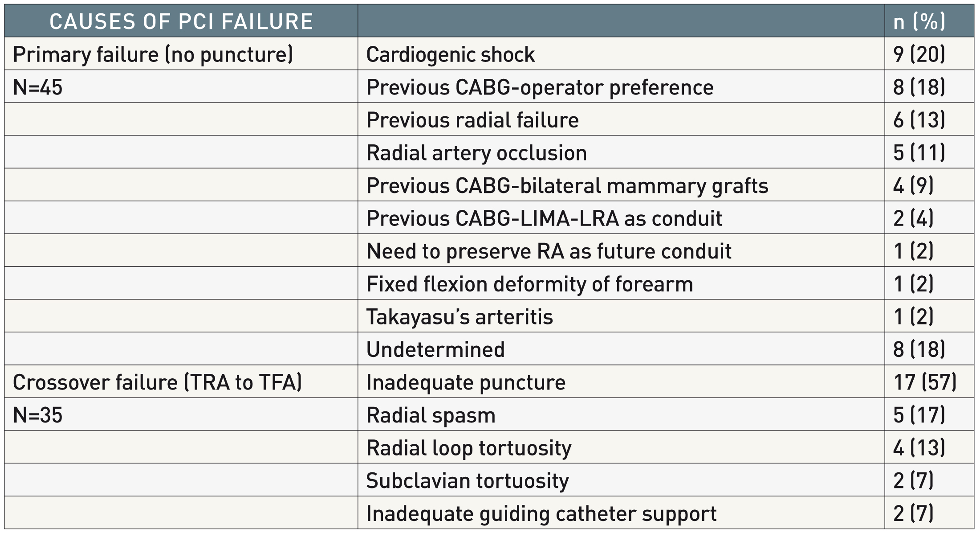Image resolution: width=980 pixels, height=533 pixels.
Task: Click "Previous CABG-operator preference" text
Action: pos(540,87)
